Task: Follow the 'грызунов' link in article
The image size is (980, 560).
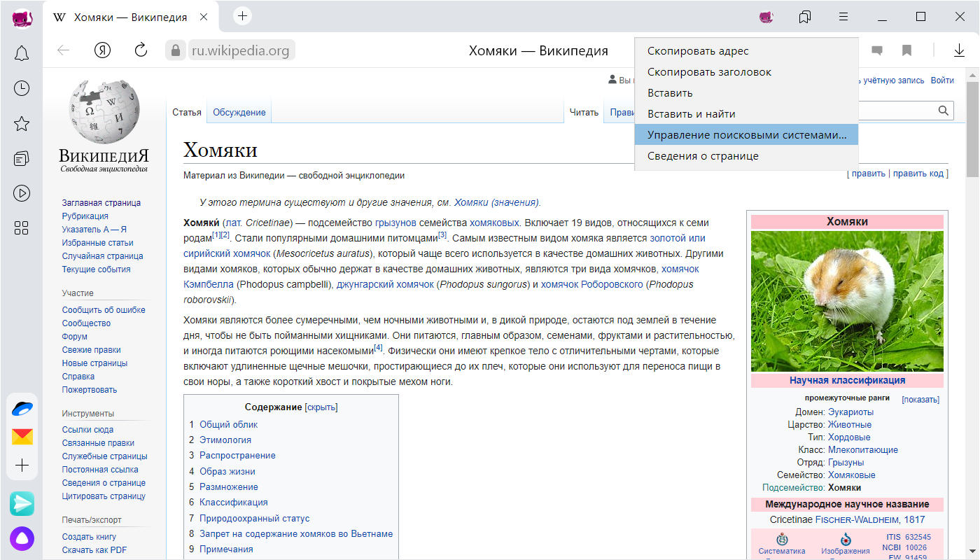Action: tap(395, 223)
